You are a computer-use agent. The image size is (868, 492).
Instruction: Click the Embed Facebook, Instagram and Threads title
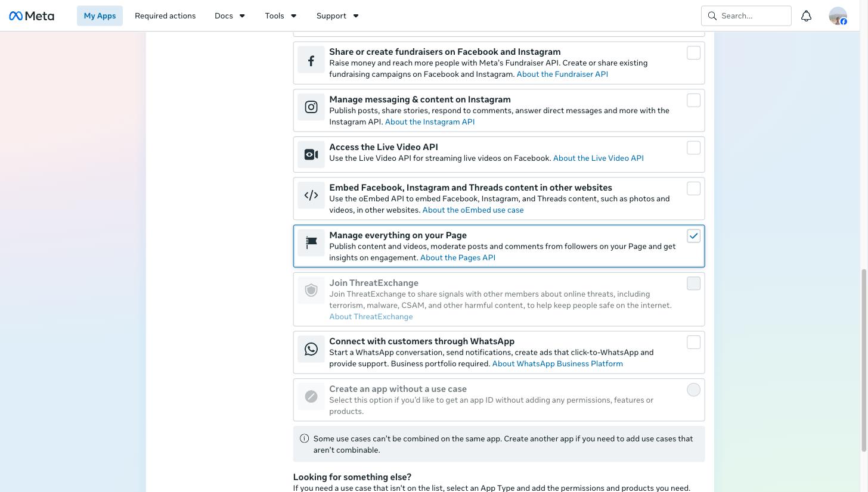pos(470,188)
